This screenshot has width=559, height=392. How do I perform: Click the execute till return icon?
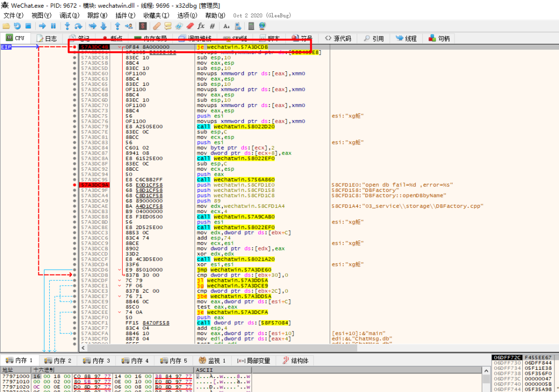[117, 26]
